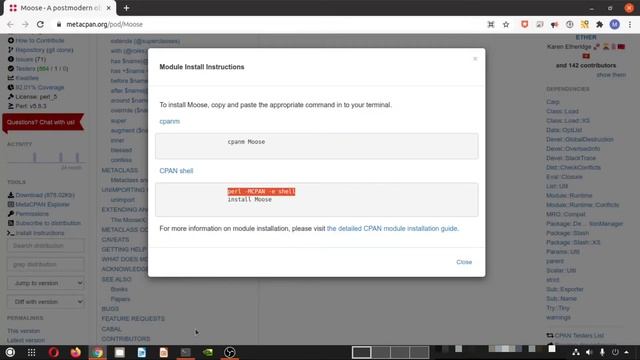This screenshot has height=360, width=640.
Task: Open the cpanm link in the dialog
Action: point(169,121)
